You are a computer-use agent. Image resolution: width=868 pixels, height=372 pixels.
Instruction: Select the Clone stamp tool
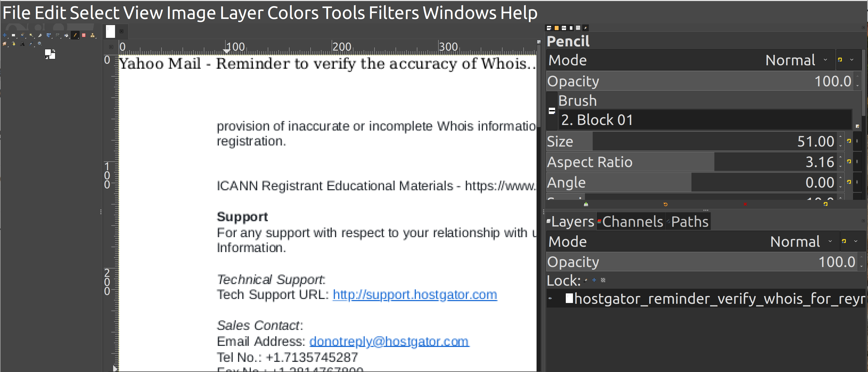click(93, 35)
